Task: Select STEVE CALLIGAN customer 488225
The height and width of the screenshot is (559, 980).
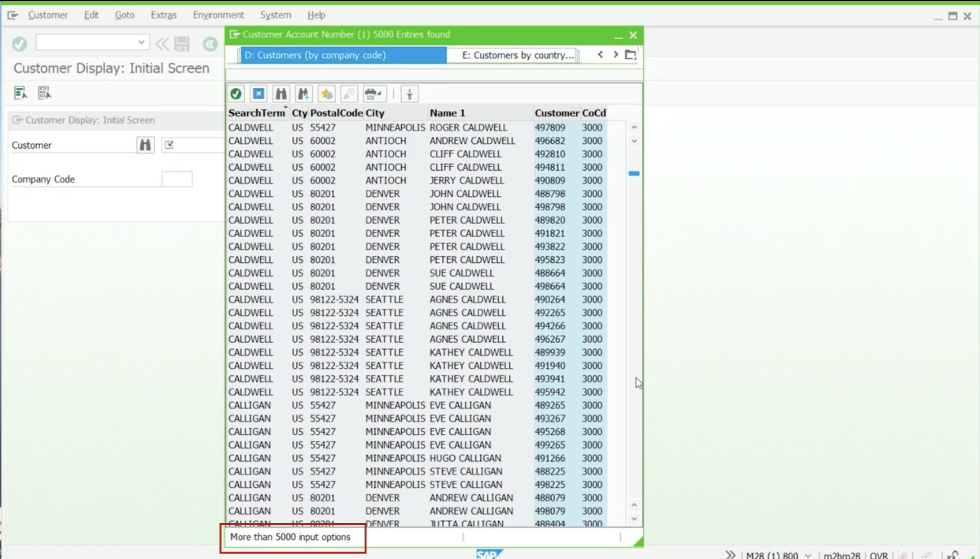Action: click(417, 472)
